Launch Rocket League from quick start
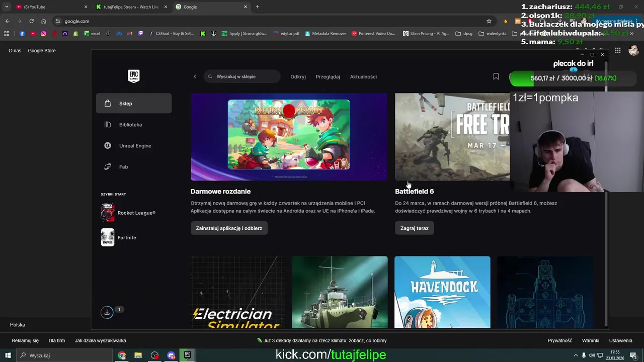 click(128, 213)
